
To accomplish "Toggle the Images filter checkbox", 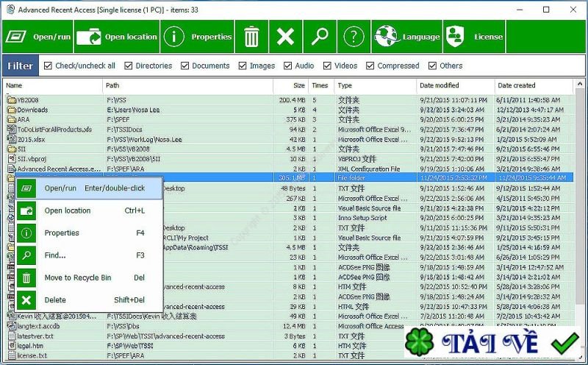I will (243, 65).
